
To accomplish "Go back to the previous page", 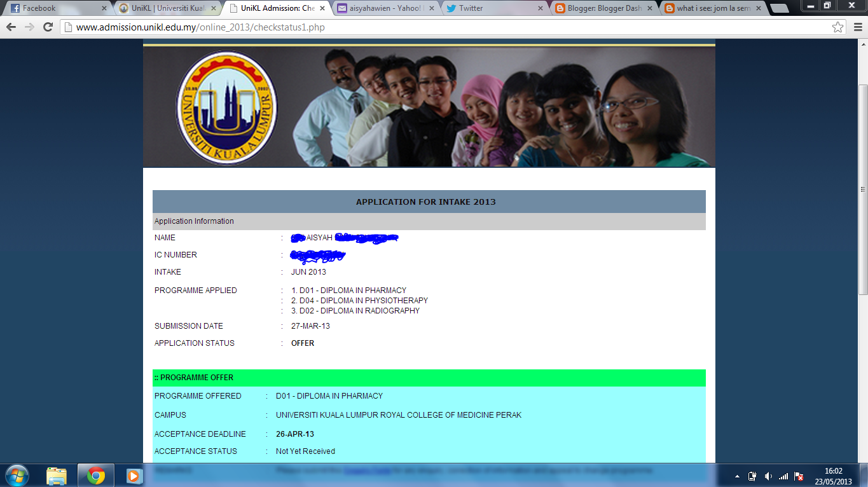I will pyautogui.click(x=11, y=27).
